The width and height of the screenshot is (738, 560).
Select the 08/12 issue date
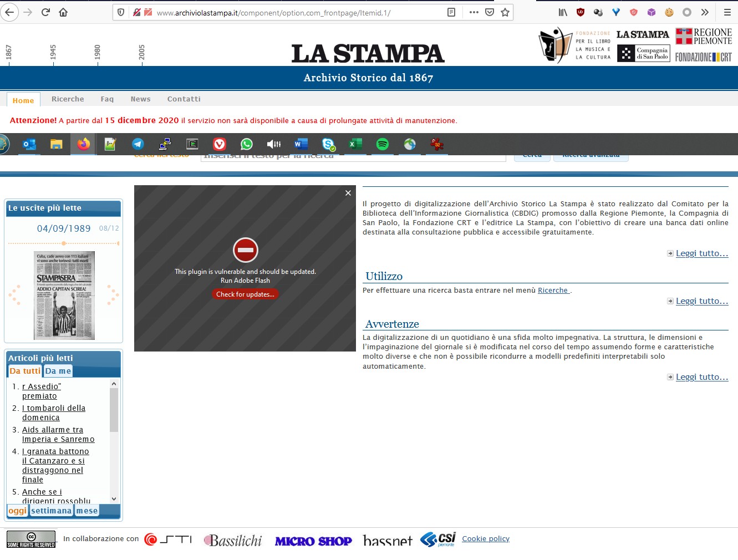[x=109, y=228]
